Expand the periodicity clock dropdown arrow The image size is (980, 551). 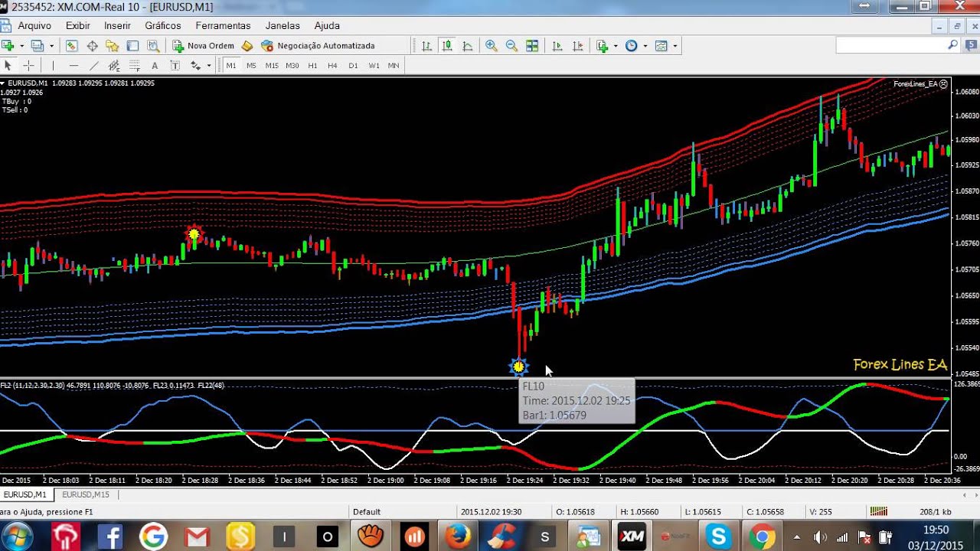645,46
